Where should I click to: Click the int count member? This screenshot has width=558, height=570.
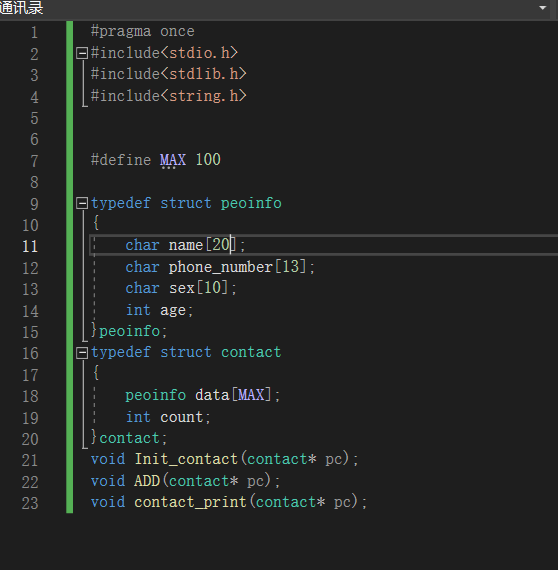pos(168,417)
